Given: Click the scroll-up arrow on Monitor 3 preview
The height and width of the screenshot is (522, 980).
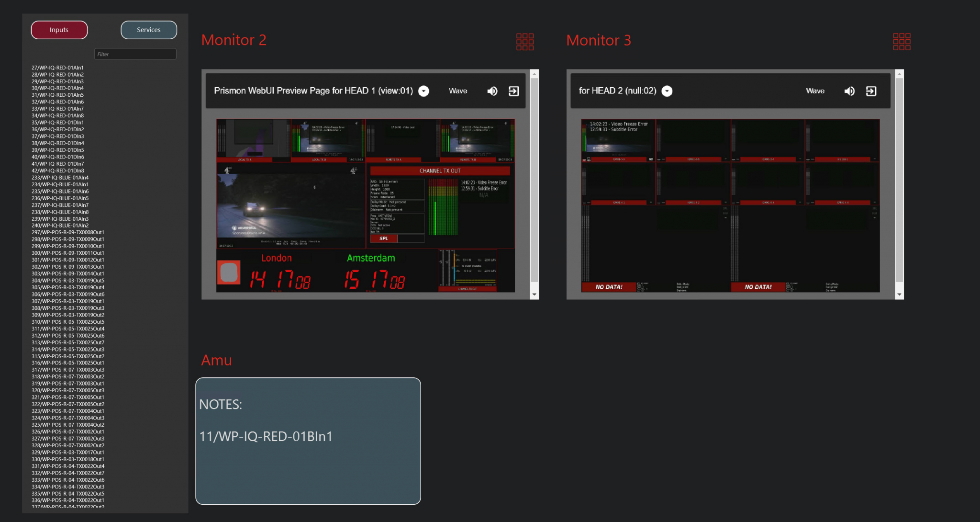Looking at the screenshot, I should (x=900, y=75).
